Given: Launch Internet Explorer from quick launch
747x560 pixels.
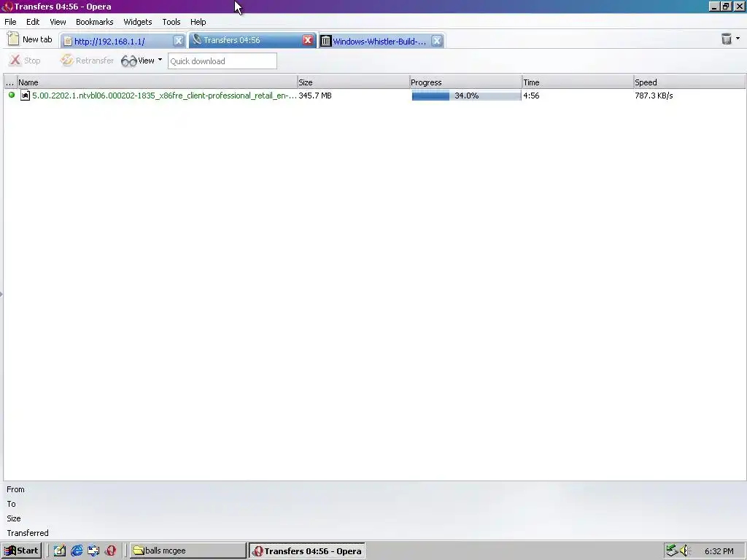Looking at the screenshot, I should point(77,551).
